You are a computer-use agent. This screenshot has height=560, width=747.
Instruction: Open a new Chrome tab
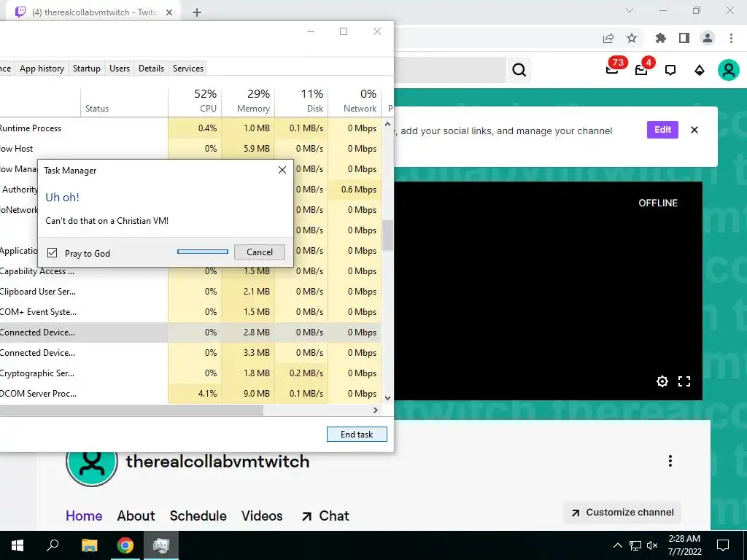197,13
